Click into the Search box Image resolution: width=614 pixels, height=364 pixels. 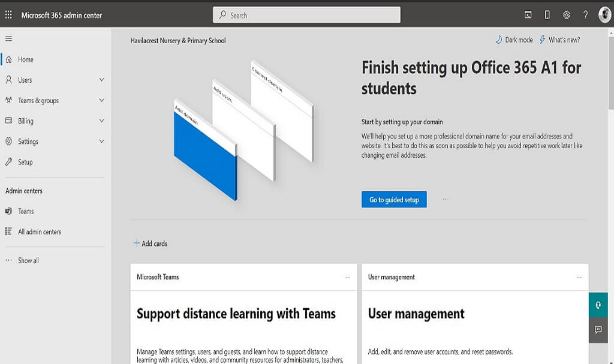click(x=306, y=15)
